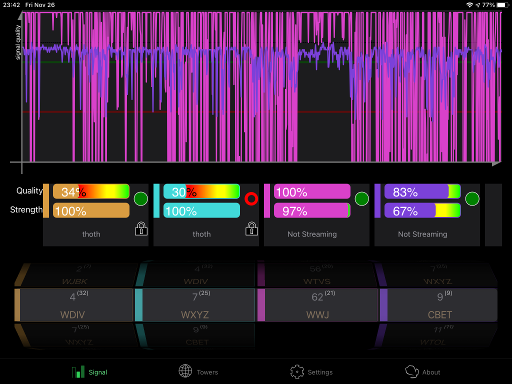This screenshot has width=512, height=384.
Task: Select the 83% quality bar
Action: pyautogui.click(x=423, y=192)
